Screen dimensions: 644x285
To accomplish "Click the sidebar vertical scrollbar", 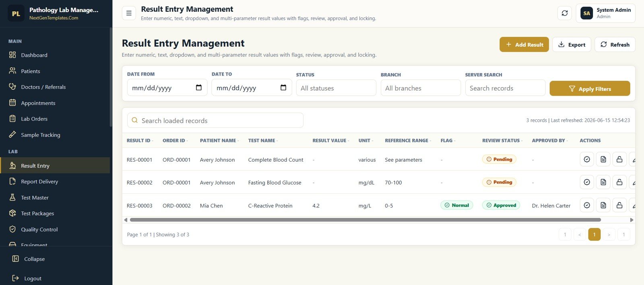I will click(x=111, y=77).
